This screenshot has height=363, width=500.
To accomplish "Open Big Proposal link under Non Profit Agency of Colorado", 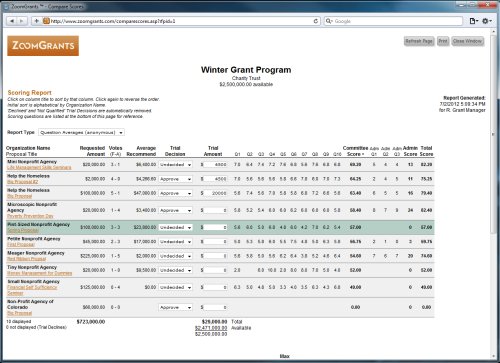I will pos(19,313).
